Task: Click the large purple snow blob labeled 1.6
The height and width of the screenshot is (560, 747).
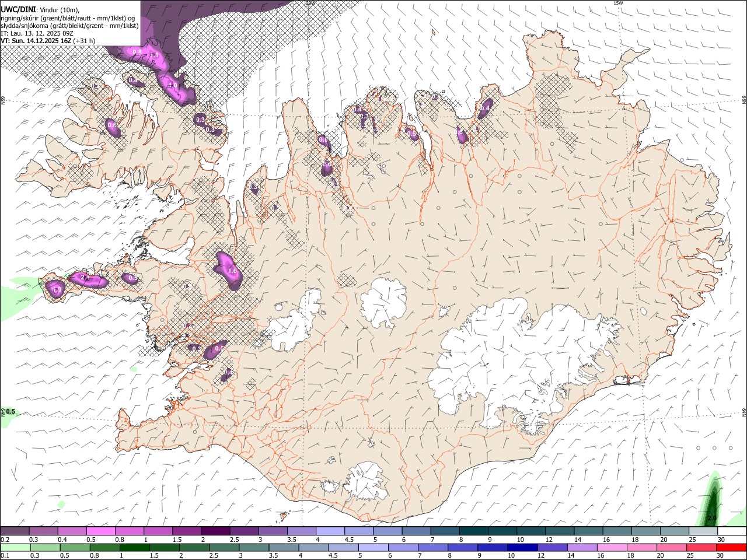Action: coord(229,269)
